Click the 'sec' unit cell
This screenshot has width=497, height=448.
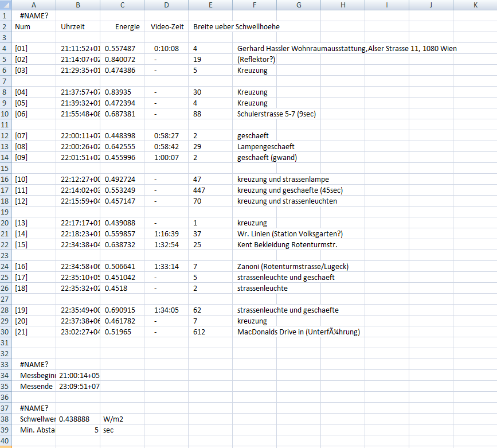122,430
